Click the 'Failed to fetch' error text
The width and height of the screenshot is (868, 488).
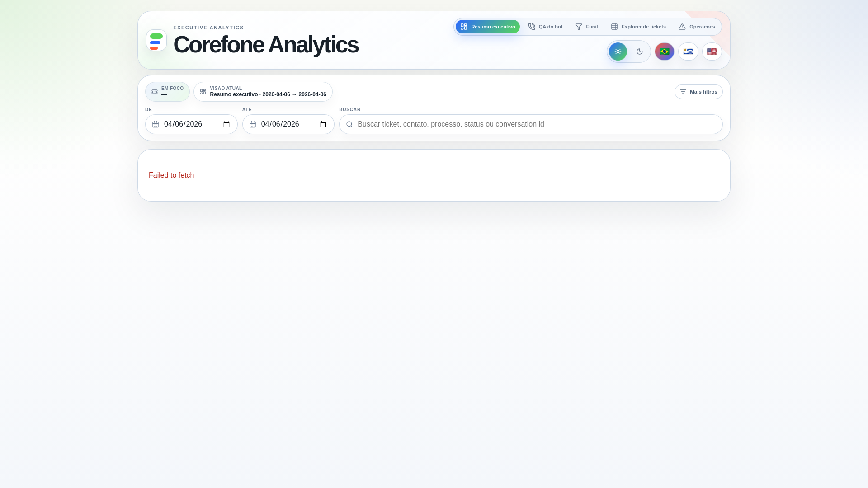(171, 175)
